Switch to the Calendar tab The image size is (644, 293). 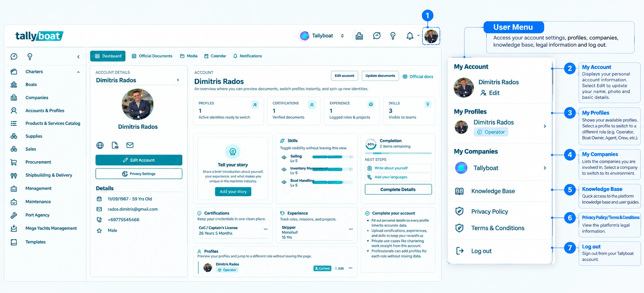click(215, 56)
